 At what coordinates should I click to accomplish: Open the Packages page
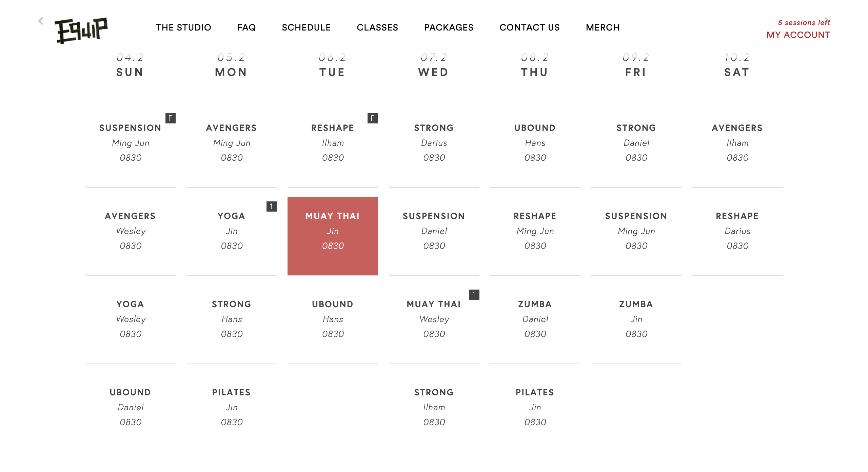449,27
